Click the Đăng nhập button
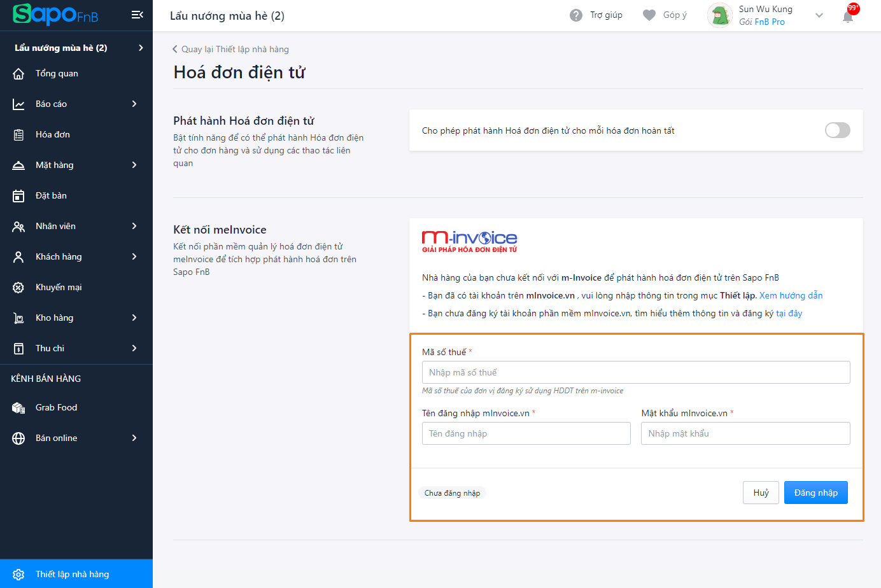The width and height of the screenshot is (881, 588). coord(816,493)
